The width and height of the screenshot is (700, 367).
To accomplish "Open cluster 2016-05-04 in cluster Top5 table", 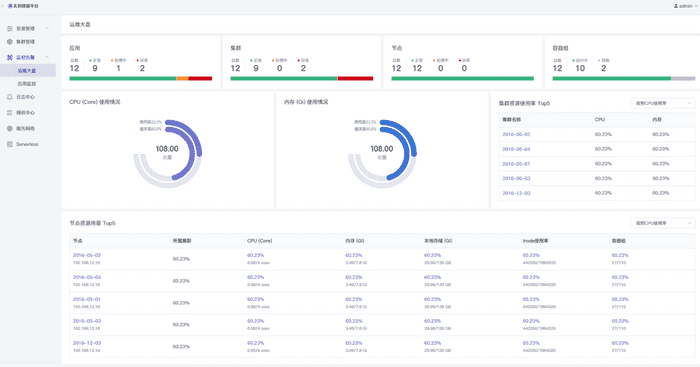I will 516,149.
